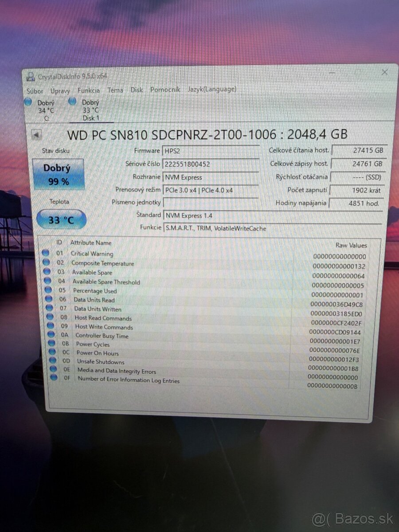The width and height of the screenshot is (399, 532).
Task: Click the Attribute Name column header
Action: point(91,243)
